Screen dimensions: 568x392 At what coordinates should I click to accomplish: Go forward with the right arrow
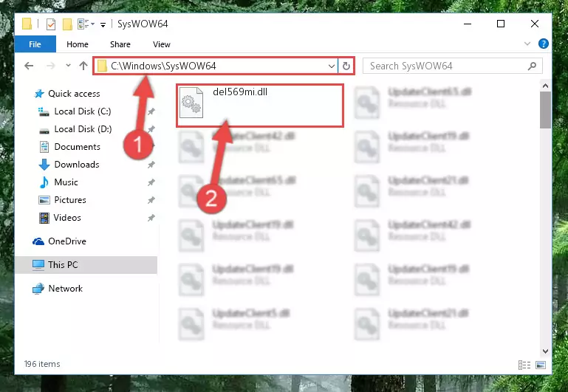click(x=51, y=66)
